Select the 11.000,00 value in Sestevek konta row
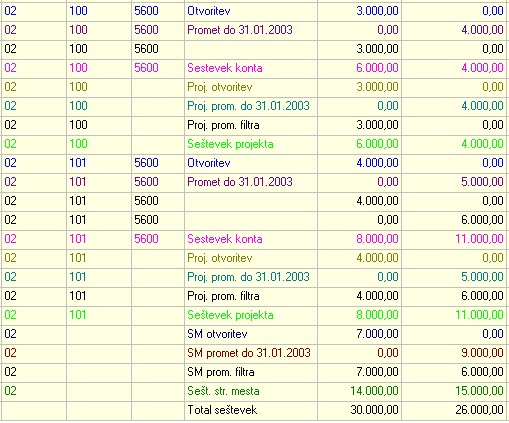 coord(479,239)
